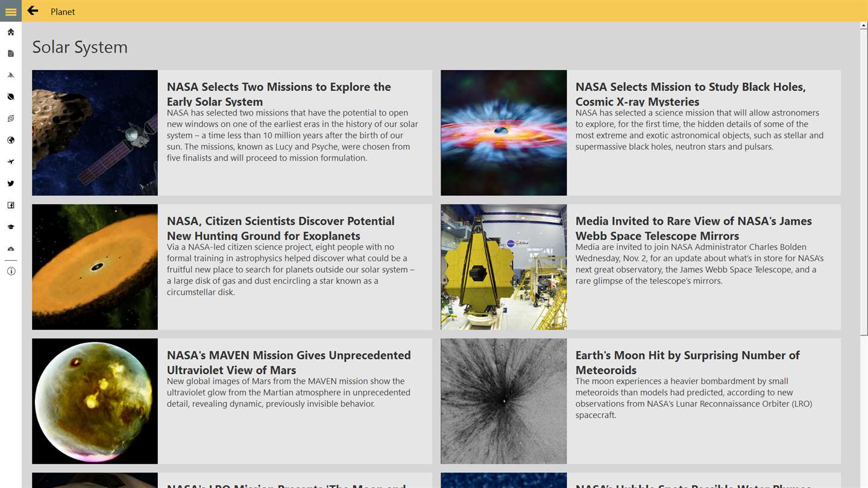Open the Home icon in the sidebar
Screen dimensions: 868x488
coord(11,32)
